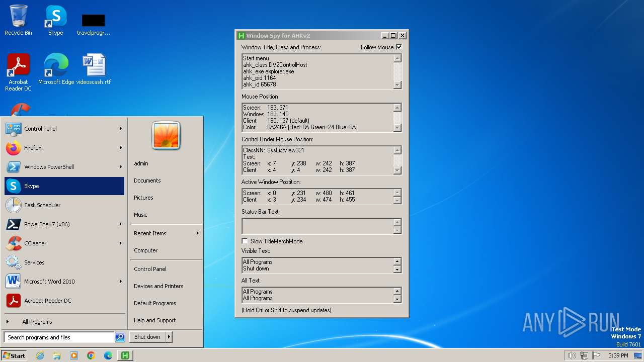Click the taskbar clock showing 3:39 PM
644x362 pixels.
coord(618,355)
